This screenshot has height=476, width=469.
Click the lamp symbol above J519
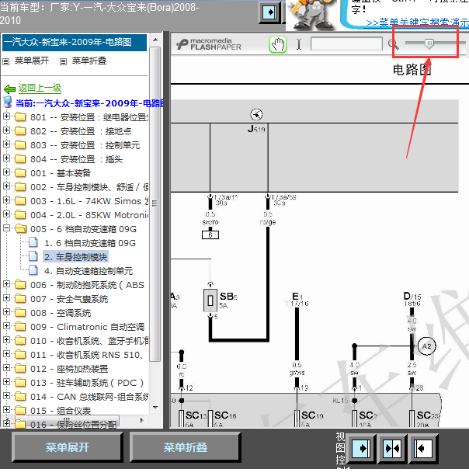pos(256,115)
